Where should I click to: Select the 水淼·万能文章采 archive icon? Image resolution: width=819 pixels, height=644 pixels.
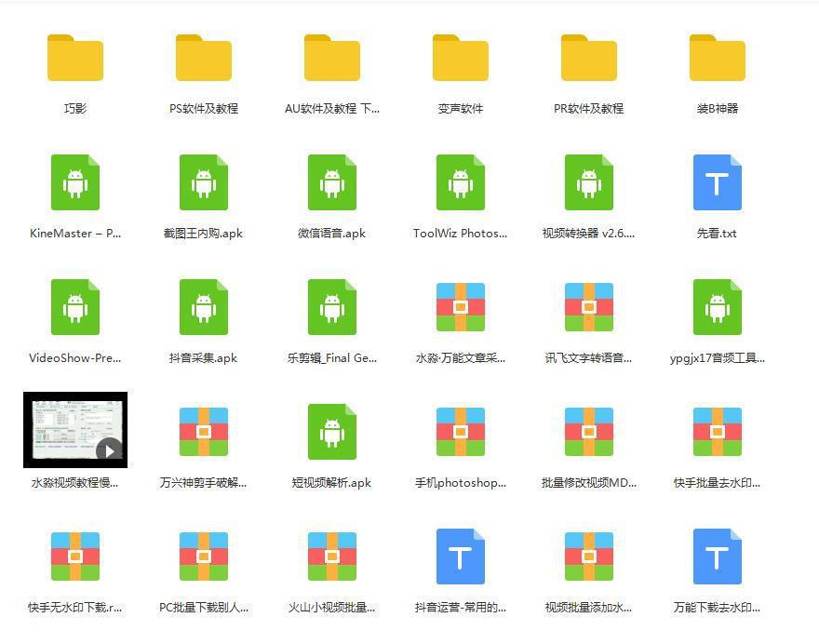point(461,307)
